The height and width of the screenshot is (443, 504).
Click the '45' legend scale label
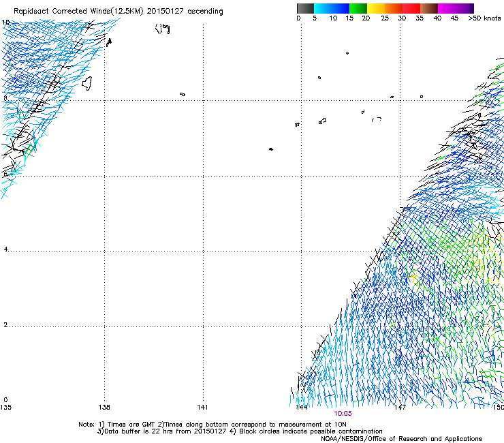tap(454, 18)
